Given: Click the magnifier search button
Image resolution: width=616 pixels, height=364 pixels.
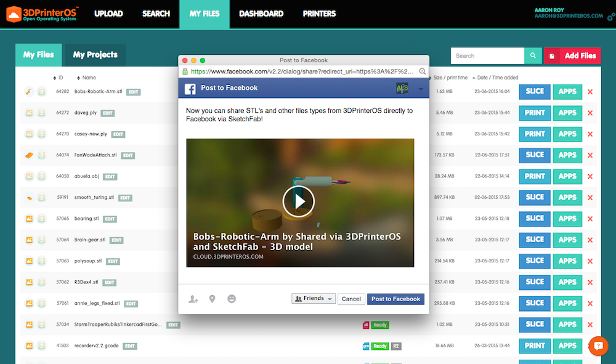Looking at the screenshot, I should coord(533,56).
